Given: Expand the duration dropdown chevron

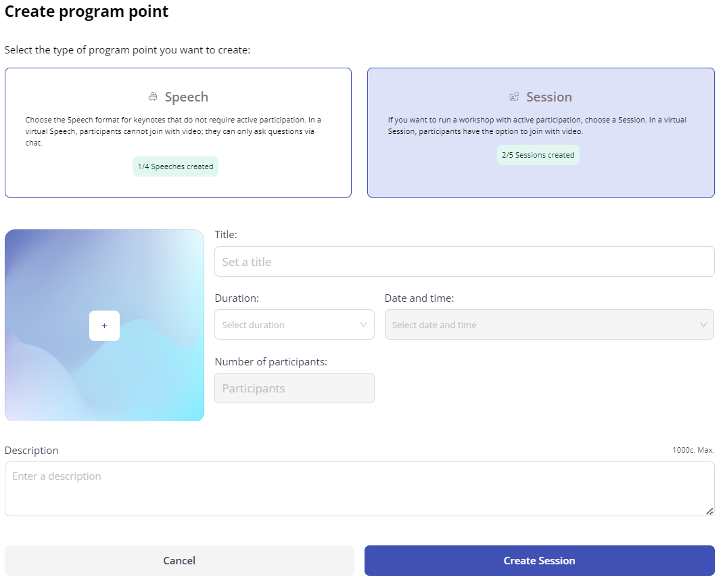Looking at the screenshot, I should tap(363, 325).
